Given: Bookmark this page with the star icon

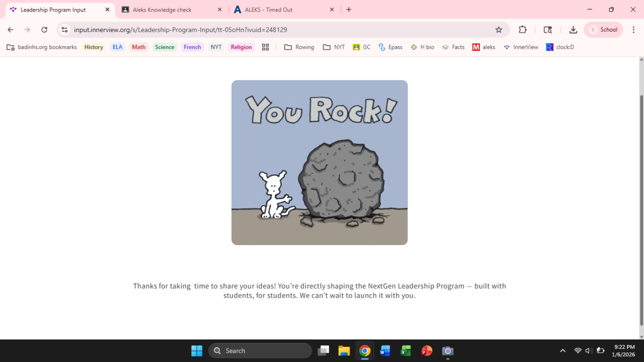Looking at the screenshot, I should pos(499,30).
